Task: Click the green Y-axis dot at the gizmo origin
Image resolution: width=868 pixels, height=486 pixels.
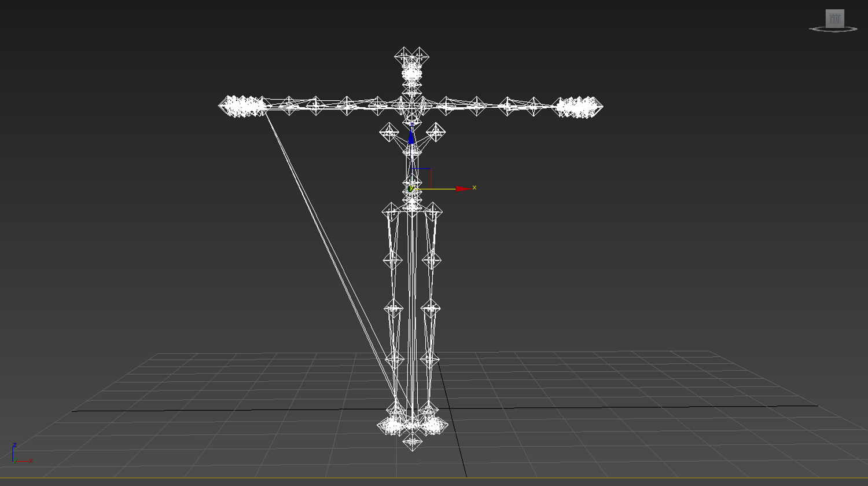Action: point(410,189)
